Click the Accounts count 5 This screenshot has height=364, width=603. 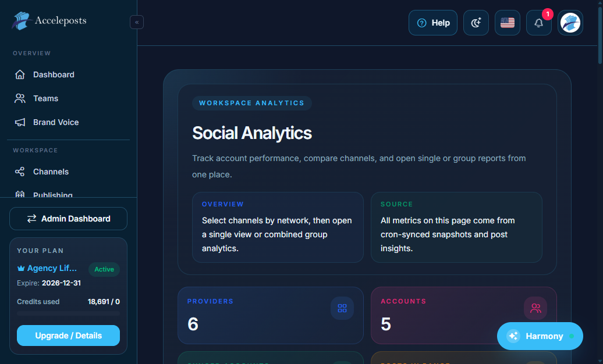[x=386, y=324]
